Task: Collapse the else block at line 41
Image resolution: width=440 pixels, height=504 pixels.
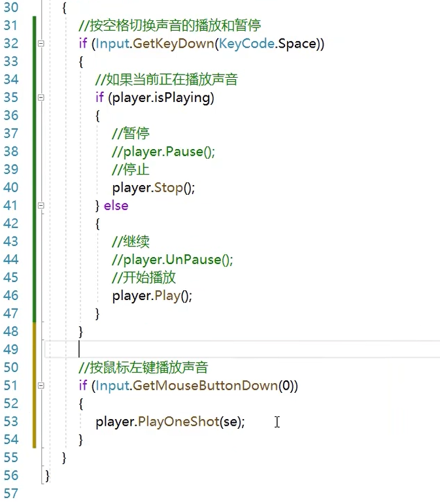Action: (41, 205)
